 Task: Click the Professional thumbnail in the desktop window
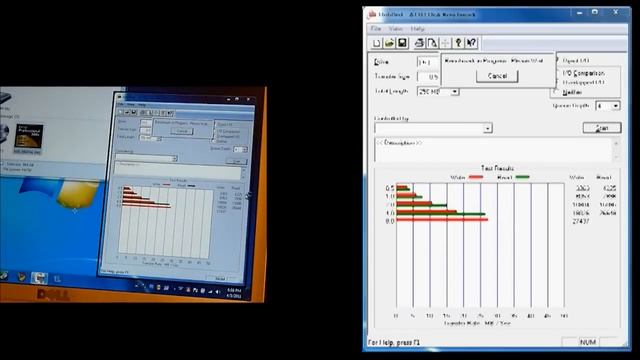click(x=29, y=137)
